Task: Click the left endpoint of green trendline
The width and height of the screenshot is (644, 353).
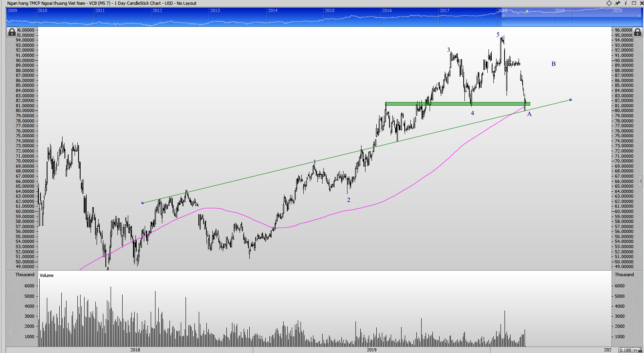Action: tap(143, 203)
